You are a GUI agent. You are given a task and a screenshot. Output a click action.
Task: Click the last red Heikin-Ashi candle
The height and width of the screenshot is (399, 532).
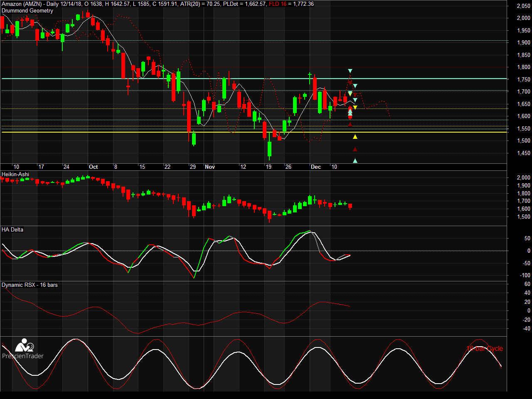(350, 206)
